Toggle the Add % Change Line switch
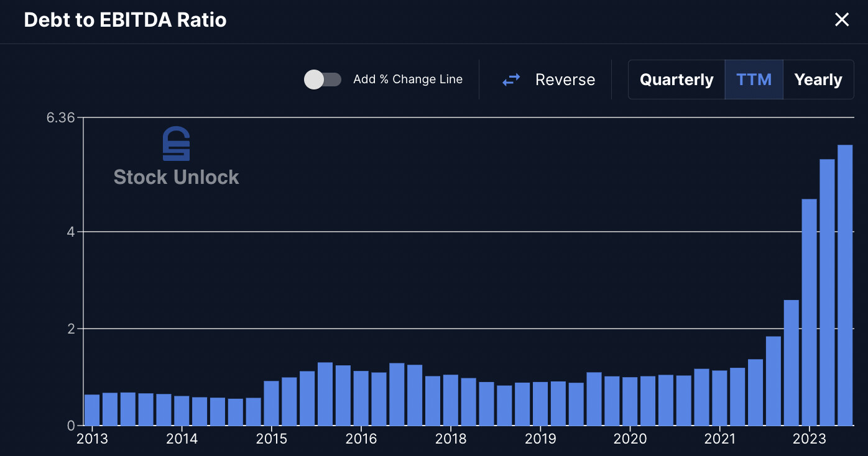 coord(323,80)
